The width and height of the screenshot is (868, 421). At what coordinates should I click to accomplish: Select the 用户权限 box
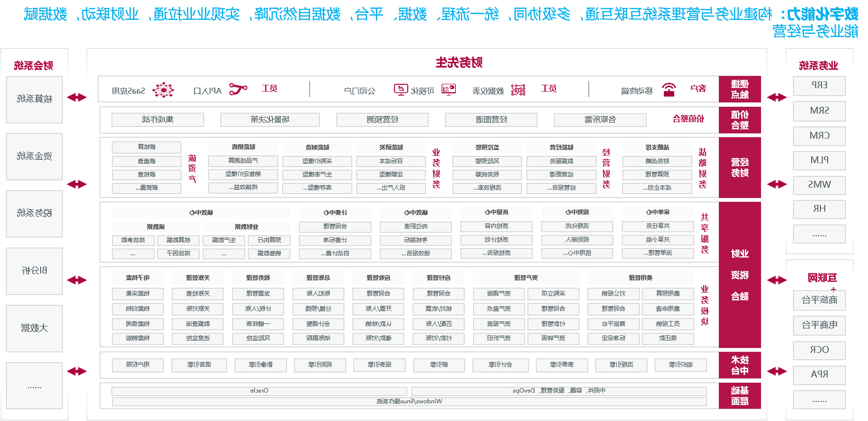[x=137, y=365]
